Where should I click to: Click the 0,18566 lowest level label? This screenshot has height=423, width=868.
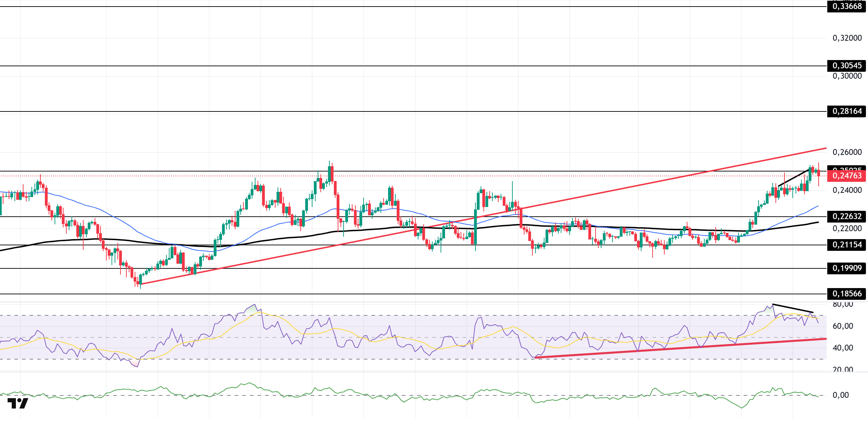point(847,294)
